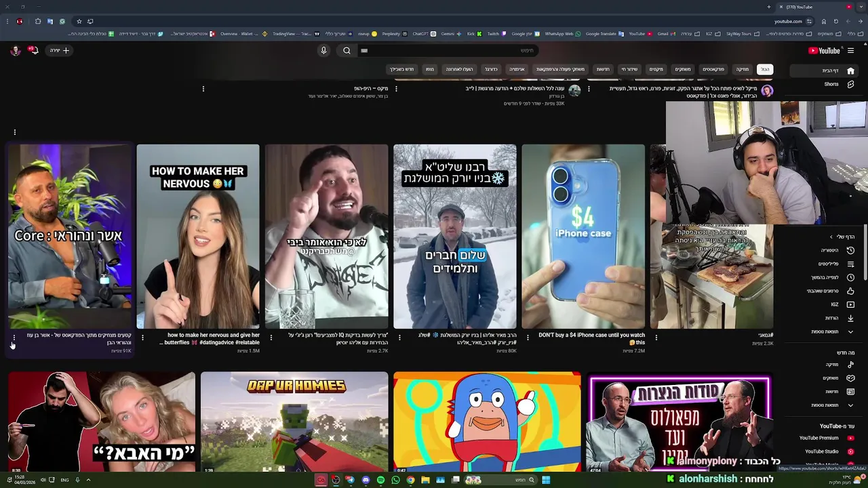Expand more results under My Page section
This screenshot has height=488, width=868.
[825, 331]
